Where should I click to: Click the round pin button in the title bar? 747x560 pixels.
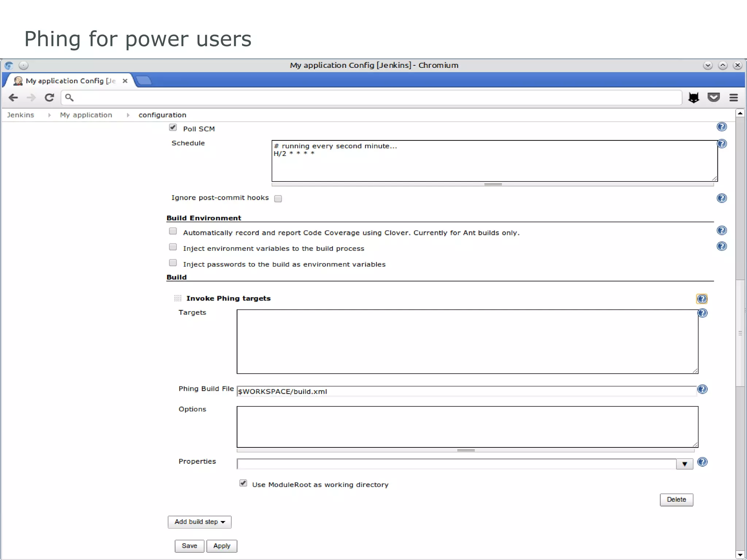coord(23,66)
